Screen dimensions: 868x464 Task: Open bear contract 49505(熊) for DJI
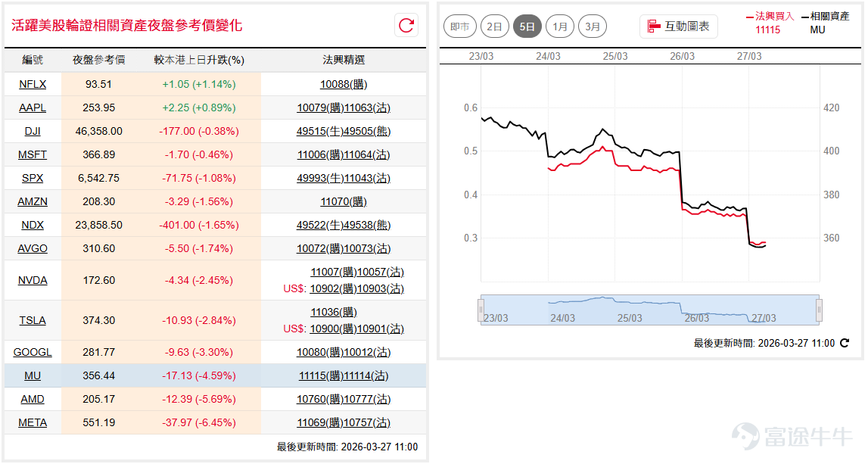[x=367, y=131]
